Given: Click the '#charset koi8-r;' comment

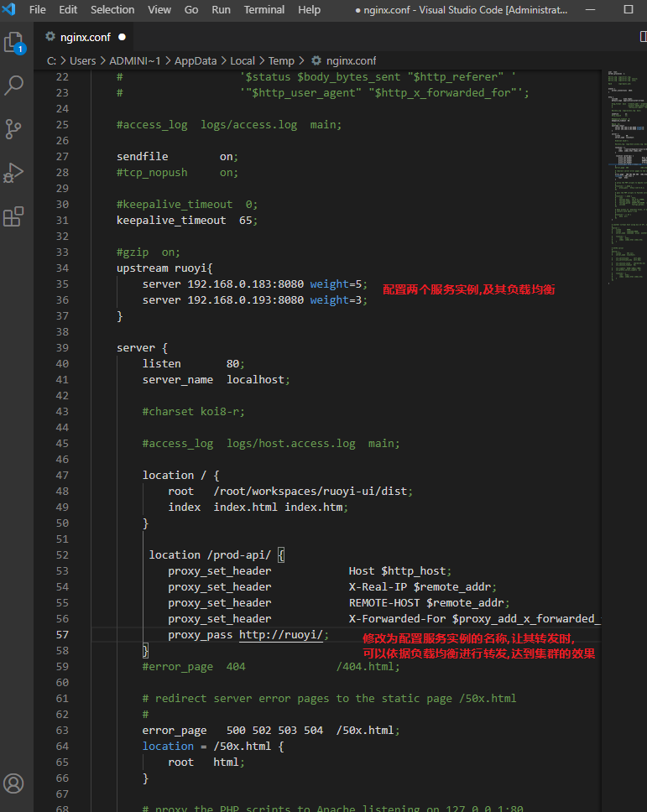Looking at the screenshot, I should pos(194,411).
